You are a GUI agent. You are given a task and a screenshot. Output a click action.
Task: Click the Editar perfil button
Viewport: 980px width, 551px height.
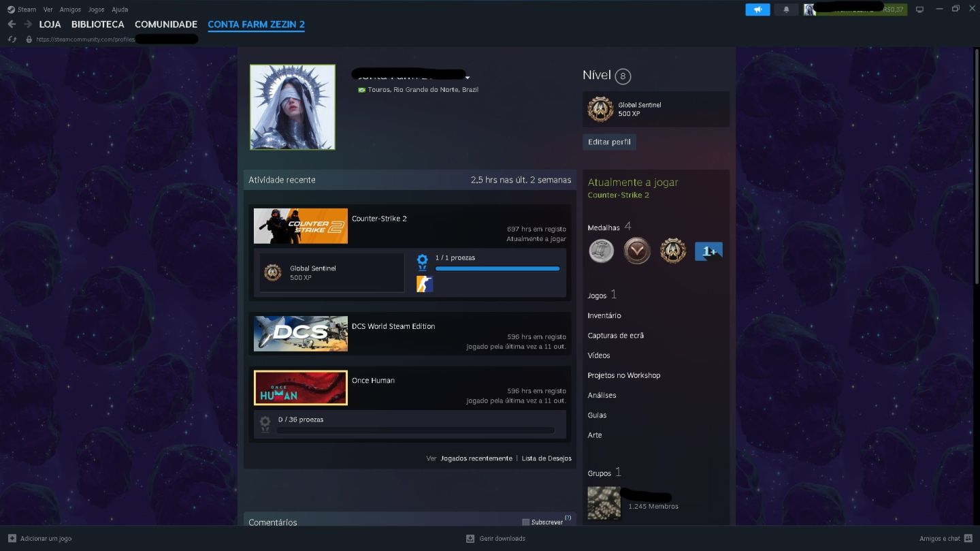coord(609,142)
